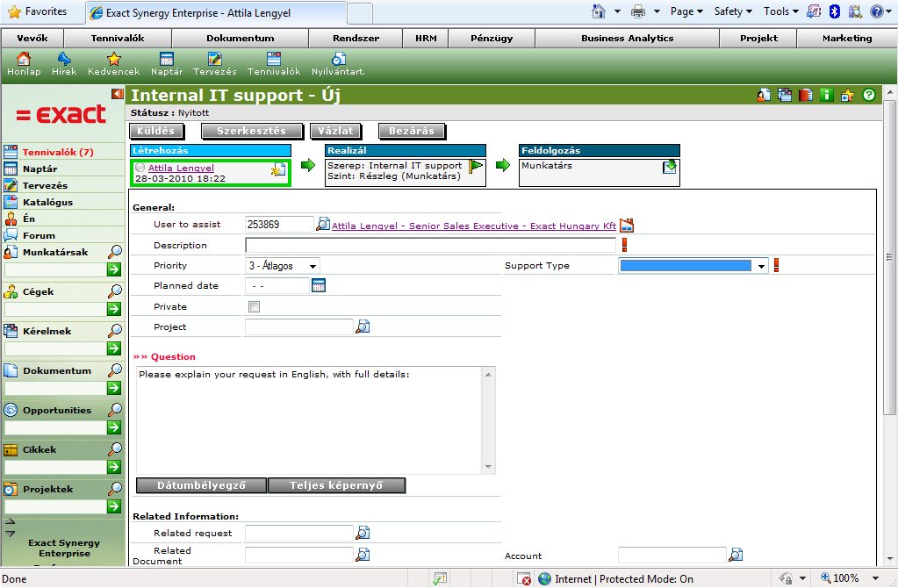This screenshot has width=898, height=588.
Task: Open the Dokumentum top menu
Action: pyautogui.click(x=240, y=38)
